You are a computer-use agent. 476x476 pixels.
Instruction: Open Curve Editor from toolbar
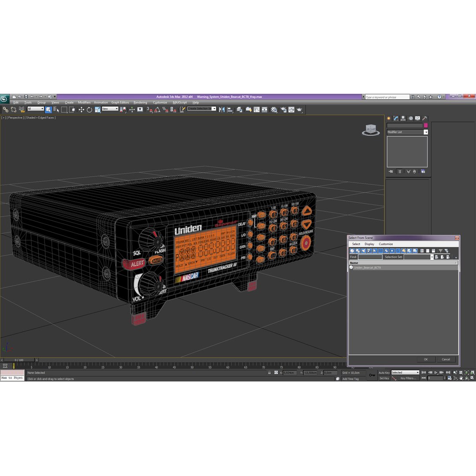257,110
